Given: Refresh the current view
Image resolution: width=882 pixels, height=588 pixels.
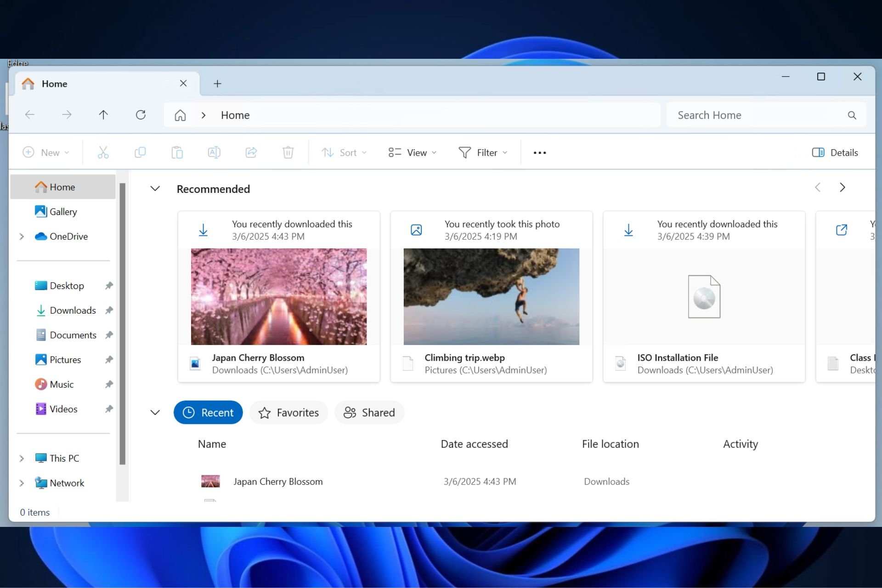Looking at the screenshot, I should click(x=141, y=115).
